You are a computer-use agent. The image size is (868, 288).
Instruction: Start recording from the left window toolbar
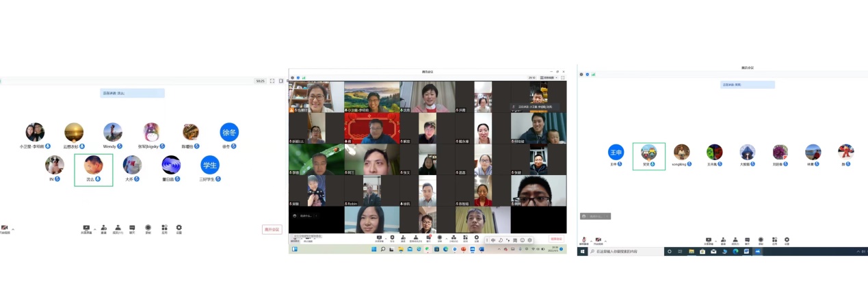(x=148, y=228)
